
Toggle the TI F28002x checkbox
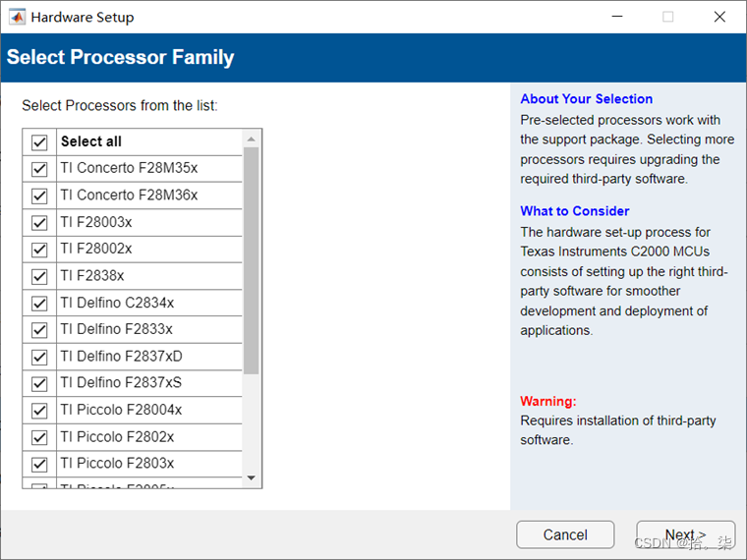point(39,249)
